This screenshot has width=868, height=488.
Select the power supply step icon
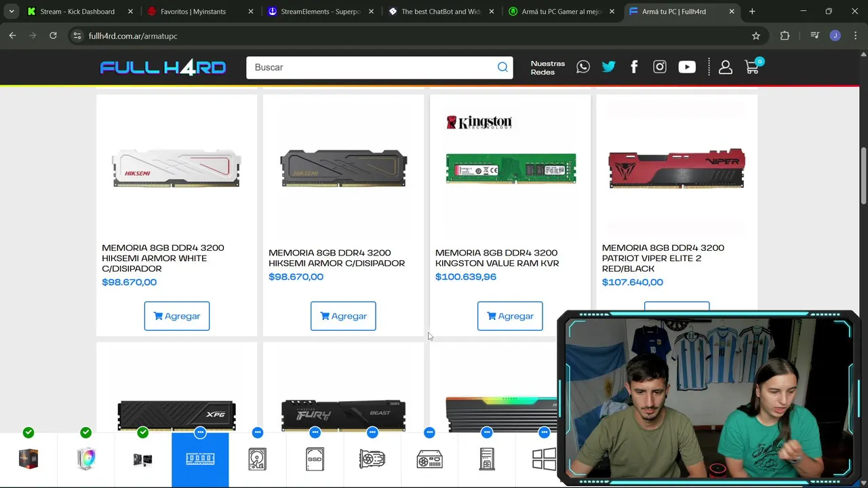pos(429,459)
